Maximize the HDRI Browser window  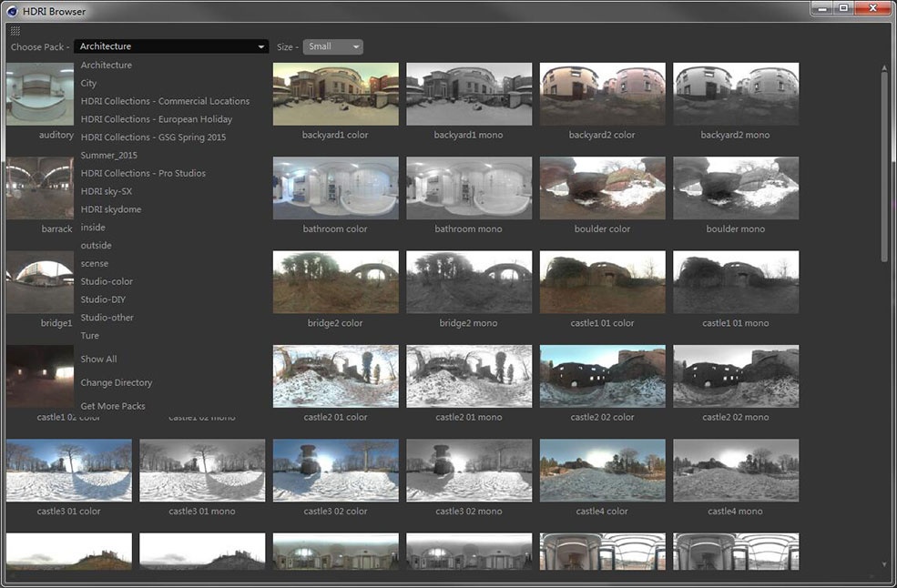tap(843, 8)
